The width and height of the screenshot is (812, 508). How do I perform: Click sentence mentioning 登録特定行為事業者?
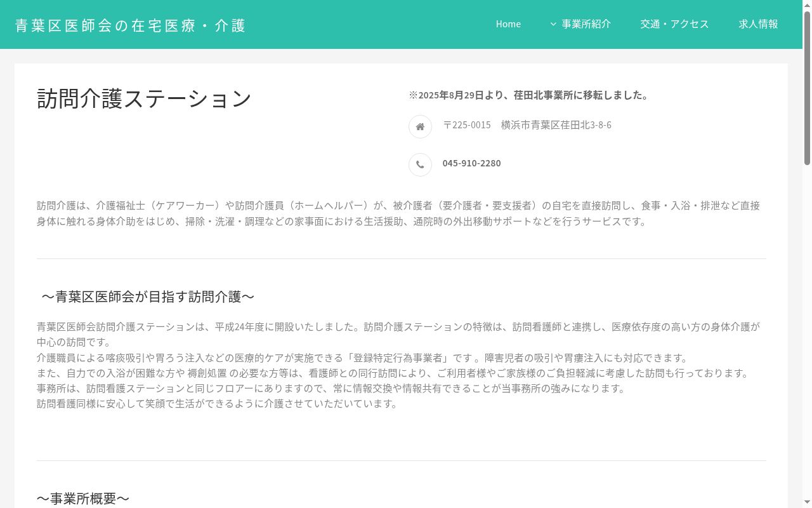pos(362,358)
